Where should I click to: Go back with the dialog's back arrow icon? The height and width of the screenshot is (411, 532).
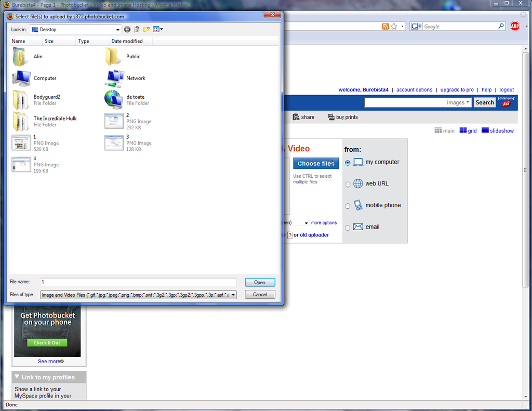127,30
